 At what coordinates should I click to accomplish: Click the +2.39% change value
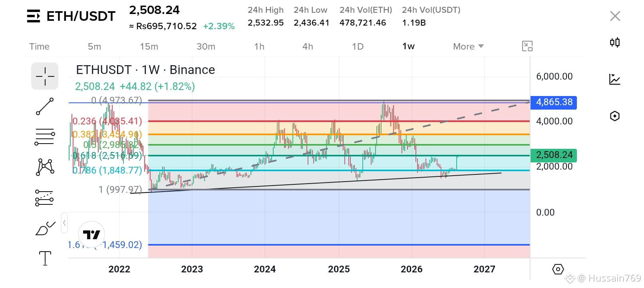[x=219, y=26]
